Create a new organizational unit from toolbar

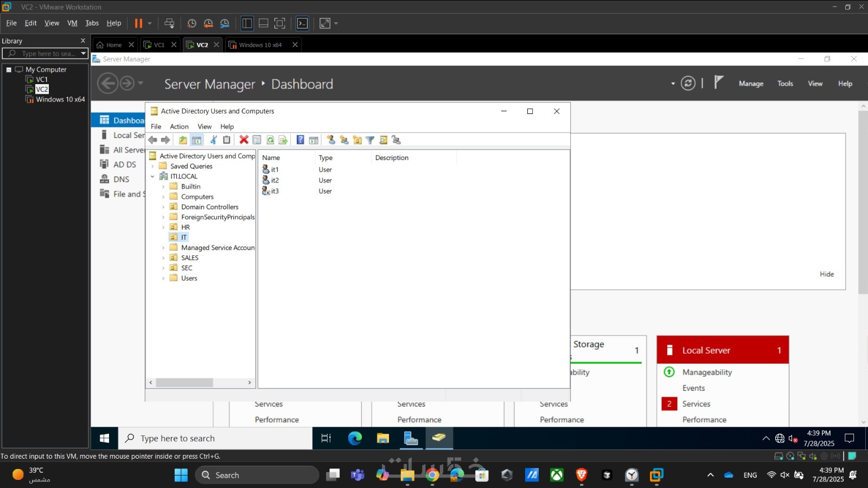coord(357,140)
